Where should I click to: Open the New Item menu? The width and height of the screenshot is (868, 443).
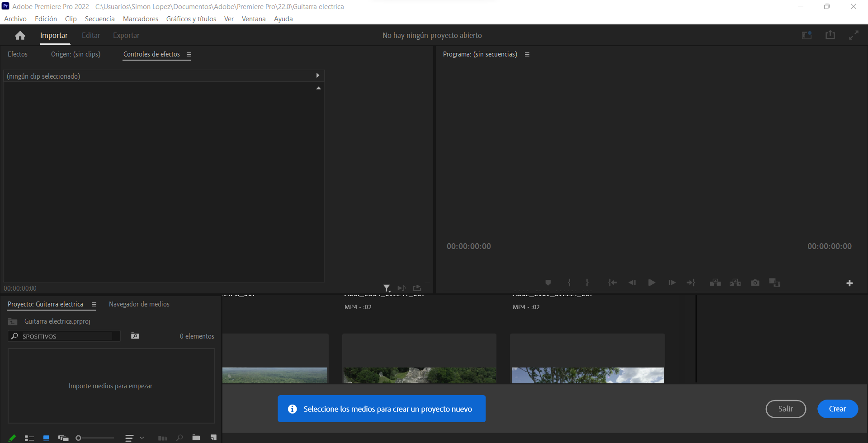pos(213,438)
